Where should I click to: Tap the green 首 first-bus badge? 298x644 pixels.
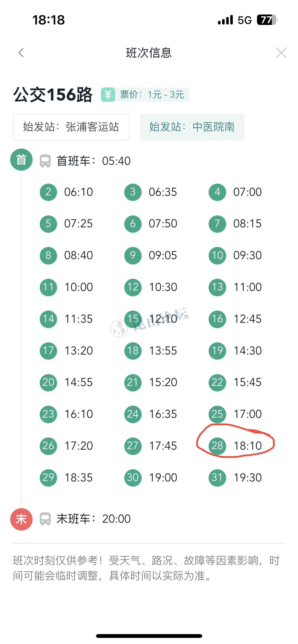click(21, 160)
